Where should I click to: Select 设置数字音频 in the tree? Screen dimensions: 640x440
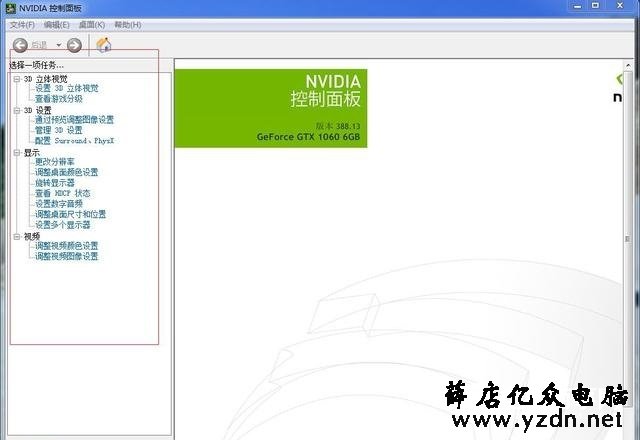click(59, 204)
